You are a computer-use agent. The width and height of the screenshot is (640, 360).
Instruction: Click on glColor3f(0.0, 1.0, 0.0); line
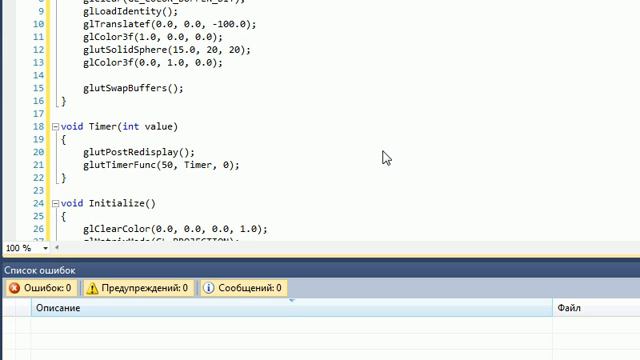pos(153,62)
